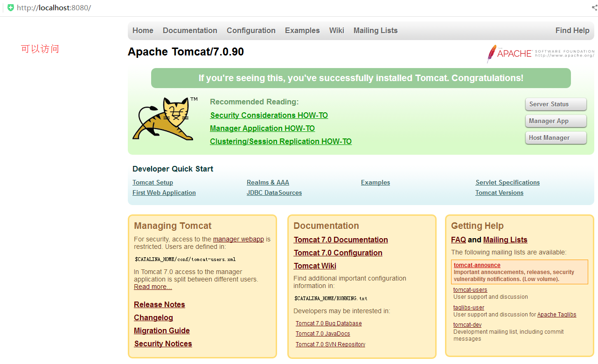Open tomcat-dev mailing list link
Viewport: 598px width, 364px height.
[467, 325]
